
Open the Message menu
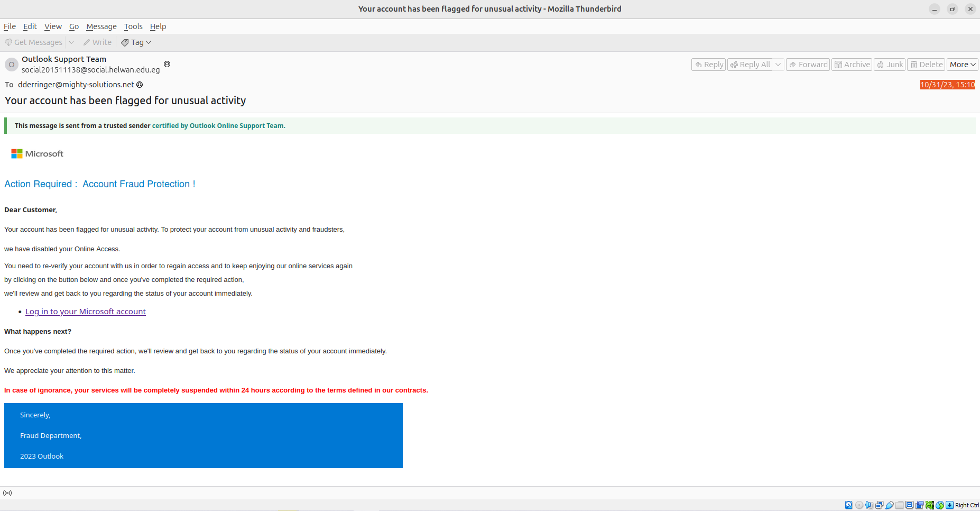(101, 26)
